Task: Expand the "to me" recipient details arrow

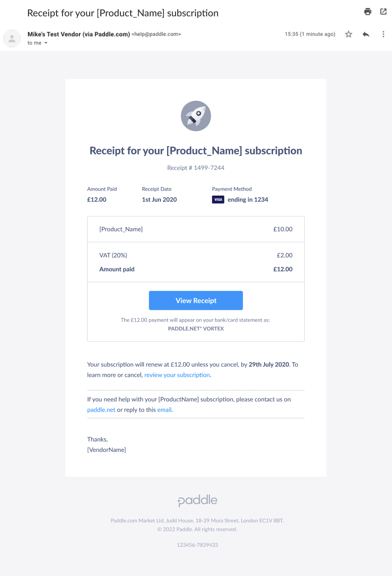Action: [46, 43]
